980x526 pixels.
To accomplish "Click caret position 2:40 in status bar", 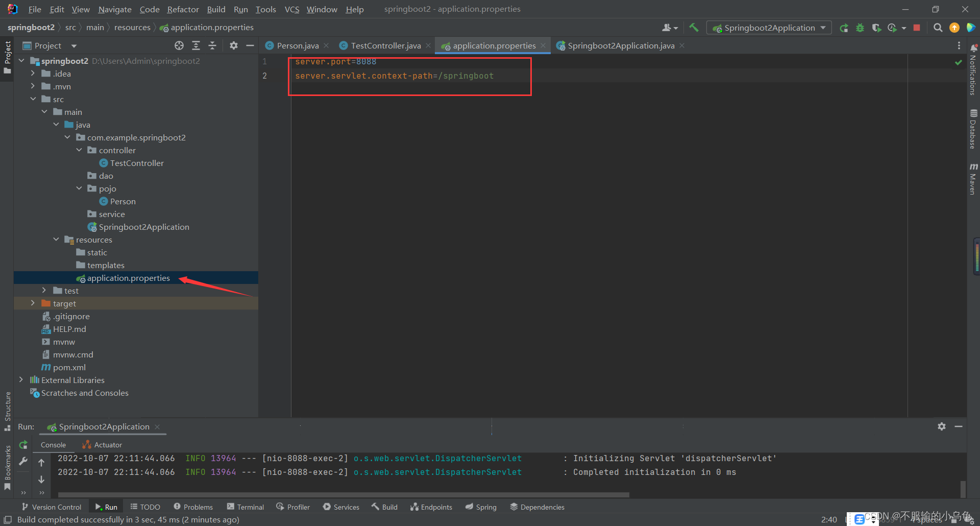I will 829,519.
